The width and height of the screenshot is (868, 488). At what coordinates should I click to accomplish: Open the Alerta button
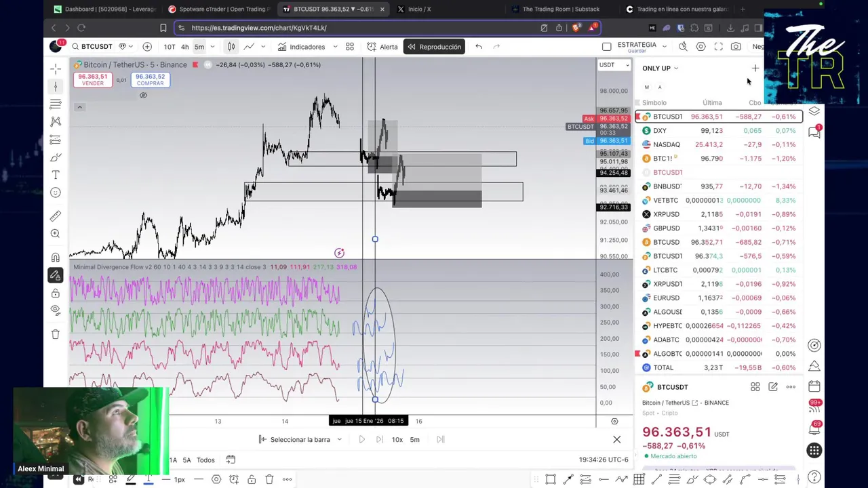[382, 47]
